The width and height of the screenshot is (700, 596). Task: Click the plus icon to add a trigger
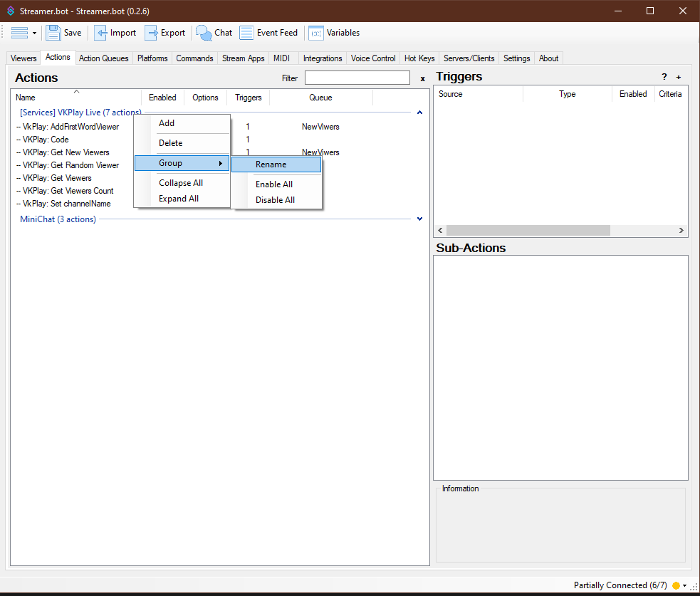coord(679,77)
